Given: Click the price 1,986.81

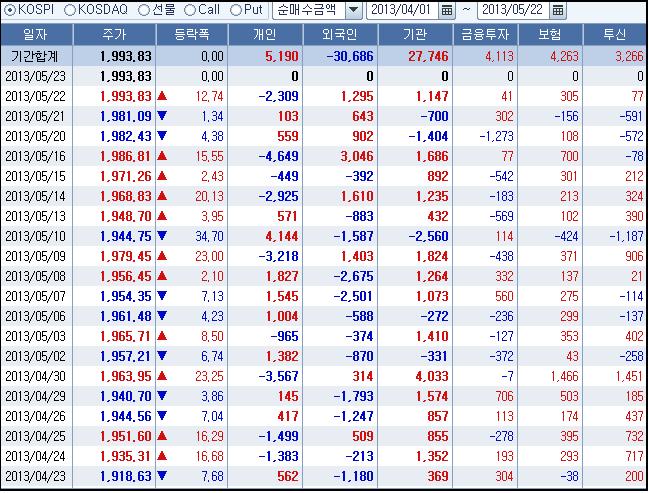Looking at the screenshot, I should point(126,156).
